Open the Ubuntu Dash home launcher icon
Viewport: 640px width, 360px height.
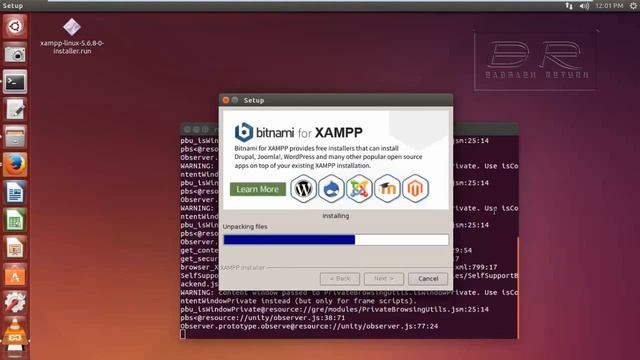click(15, 27)
